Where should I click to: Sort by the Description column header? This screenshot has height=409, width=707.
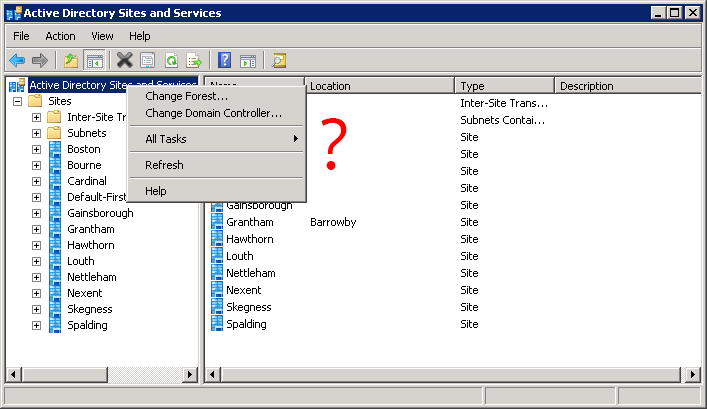pos(628,86)
